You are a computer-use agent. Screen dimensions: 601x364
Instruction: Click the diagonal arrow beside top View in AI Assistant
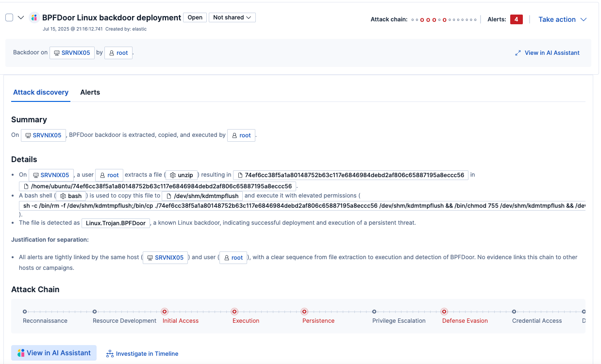point(518,52)
